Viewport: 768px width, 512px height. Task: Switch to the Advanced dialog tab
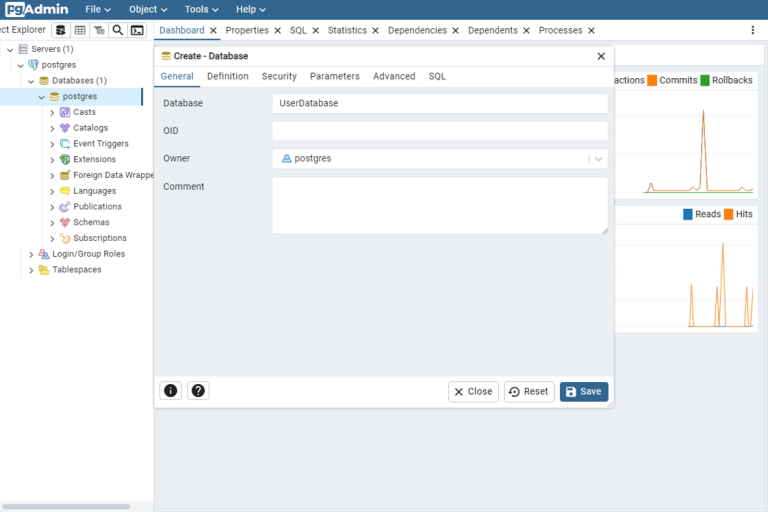click(x=394, y=76)
